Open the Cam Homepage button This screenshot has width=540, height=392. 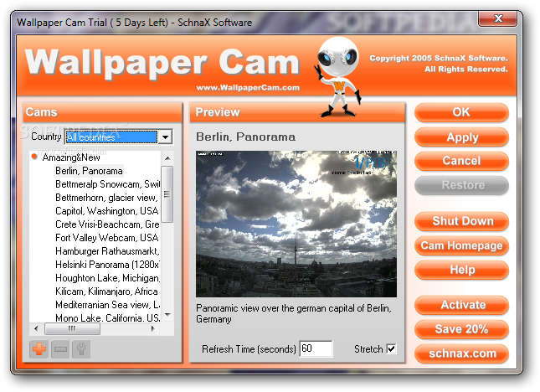(x=461, y=245)
